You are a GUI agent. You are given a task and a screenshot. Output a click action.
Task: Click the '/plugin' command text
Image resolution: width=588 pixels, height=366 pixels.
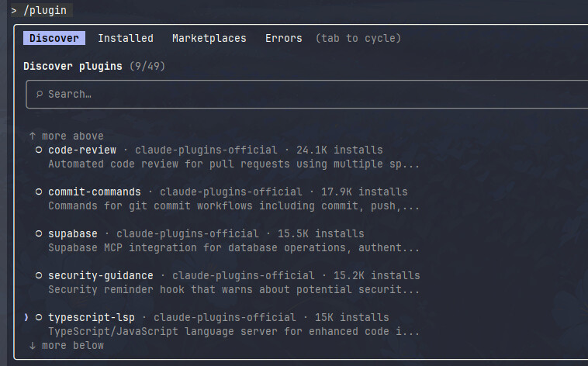click(45, 10)
